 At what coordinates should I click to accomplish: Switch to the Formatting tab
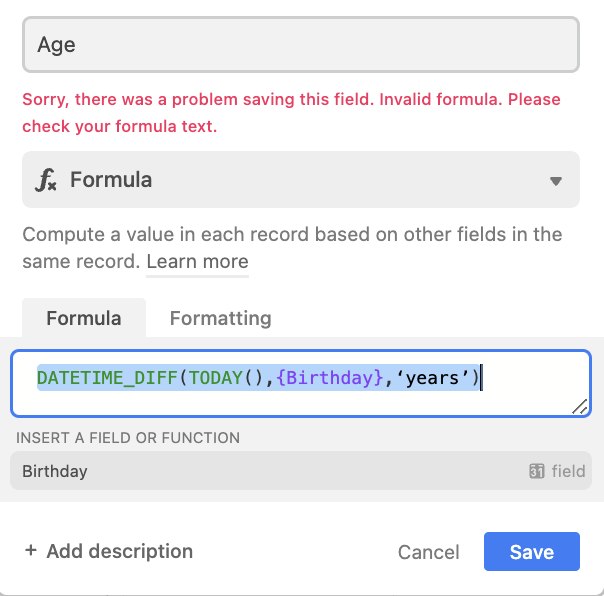[220, 318]
